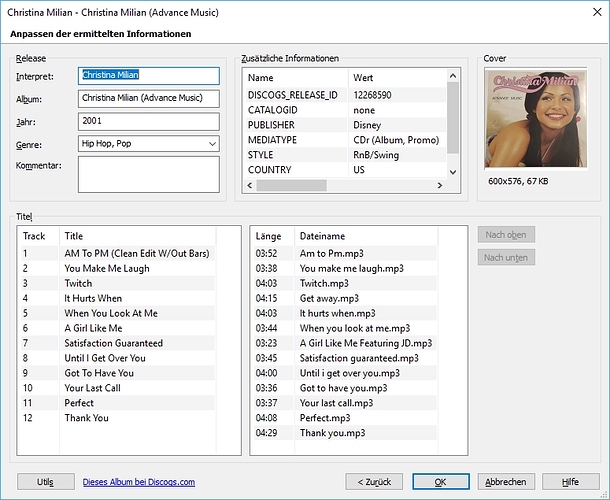Select file When you look at me.mp3
610x500 pixels.
coord(355,328)
